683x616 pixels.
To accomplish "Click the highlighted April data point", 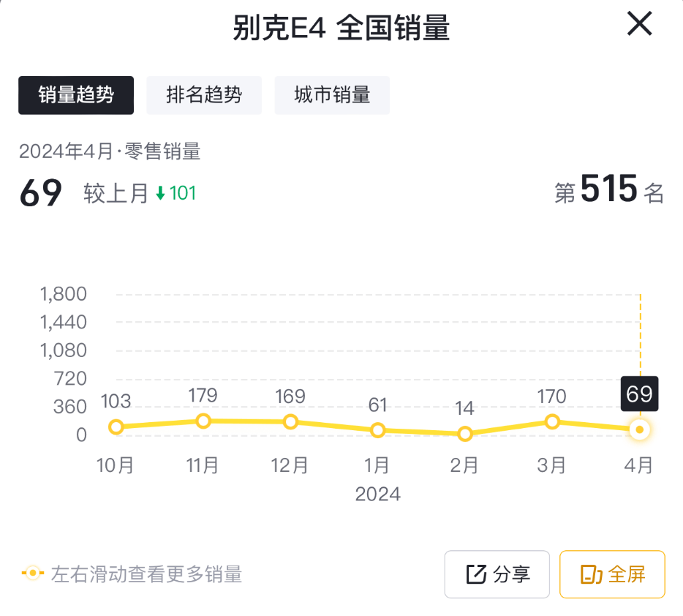I will click(x=639, y=429).
